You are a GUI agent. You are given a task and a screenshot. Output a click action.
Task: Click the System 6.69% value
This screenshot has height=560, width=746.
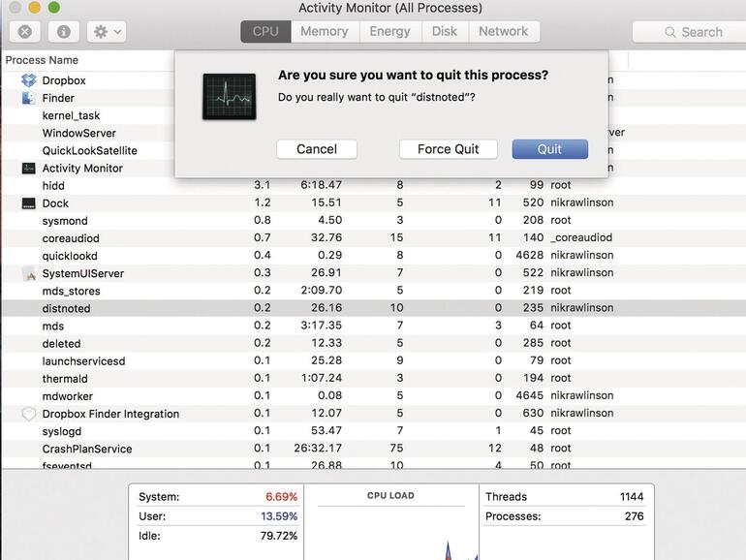282,497
